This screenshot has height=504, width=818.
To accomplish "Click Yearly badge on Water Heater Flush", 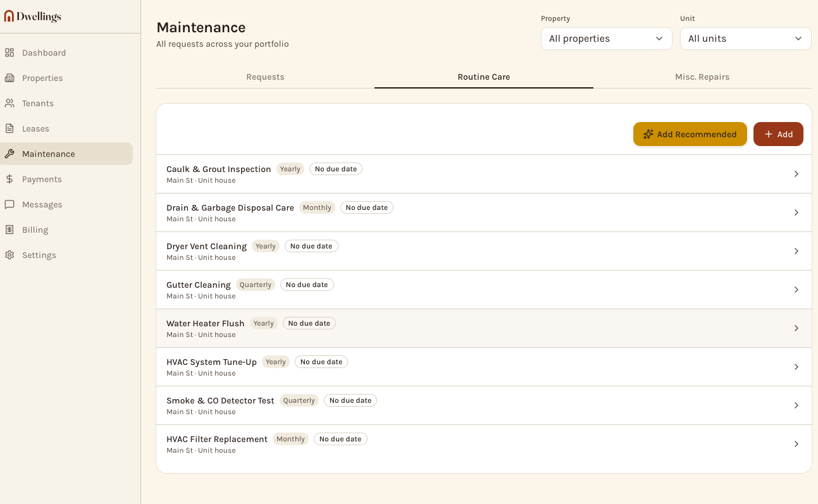I will coord(264,323).
